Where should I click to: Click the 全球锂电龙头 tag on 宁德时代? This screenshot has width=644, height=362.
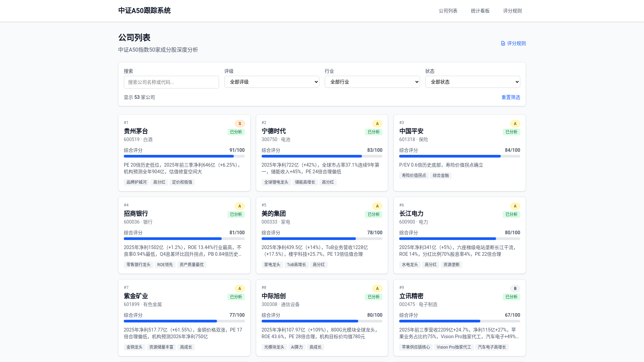pos(276,182)
